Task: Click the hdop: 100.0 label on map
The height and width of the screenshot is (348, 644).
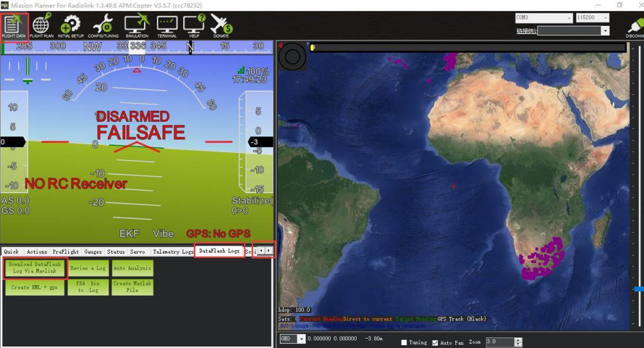Action: coord(294,310)
